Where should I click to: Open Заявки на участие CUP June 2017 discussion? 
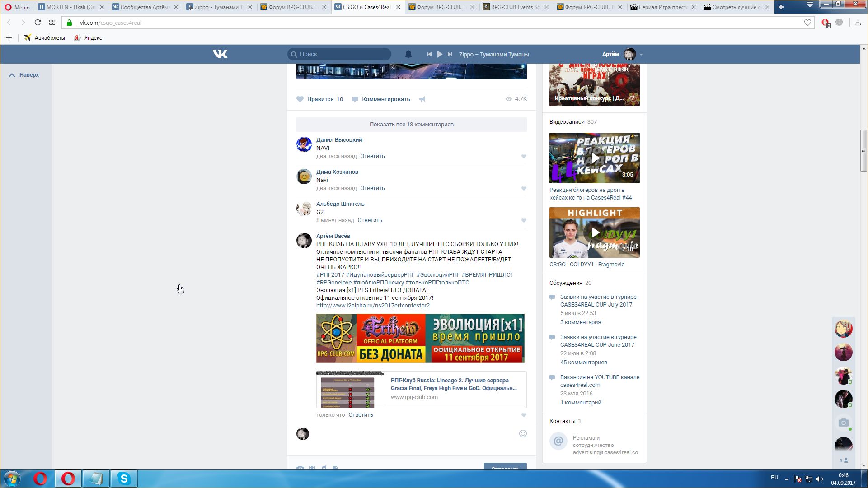(x=598, y=341)
